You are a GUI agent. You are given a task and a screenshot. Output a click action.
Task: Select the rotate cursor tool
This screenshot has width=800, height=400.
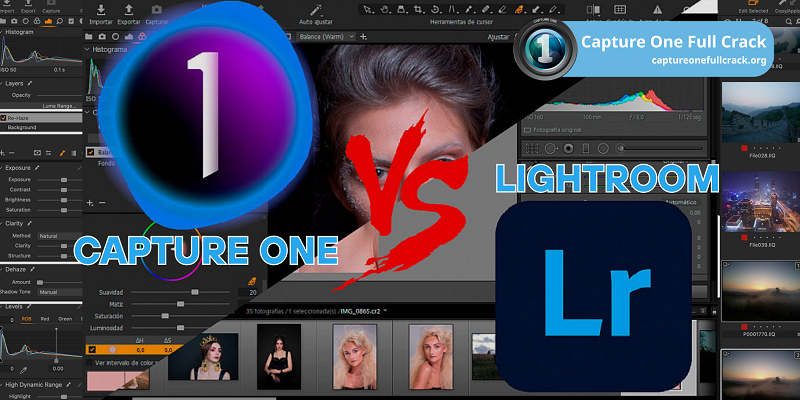pos(435,9)
